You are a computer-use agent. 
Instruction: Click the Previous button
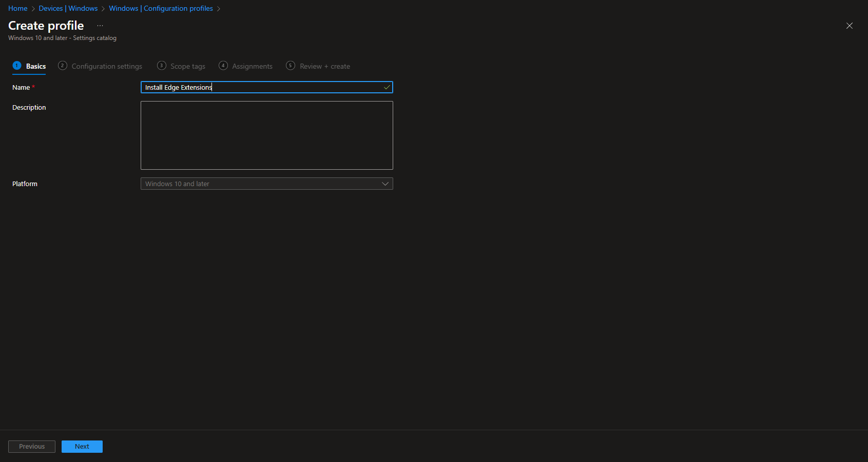(x=31, y=446)
